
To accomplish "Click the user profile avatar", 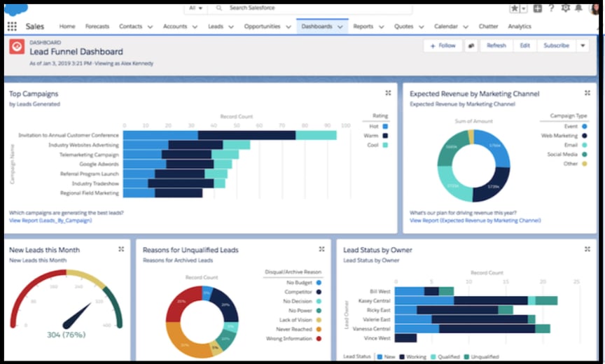I will click(594, 8).
